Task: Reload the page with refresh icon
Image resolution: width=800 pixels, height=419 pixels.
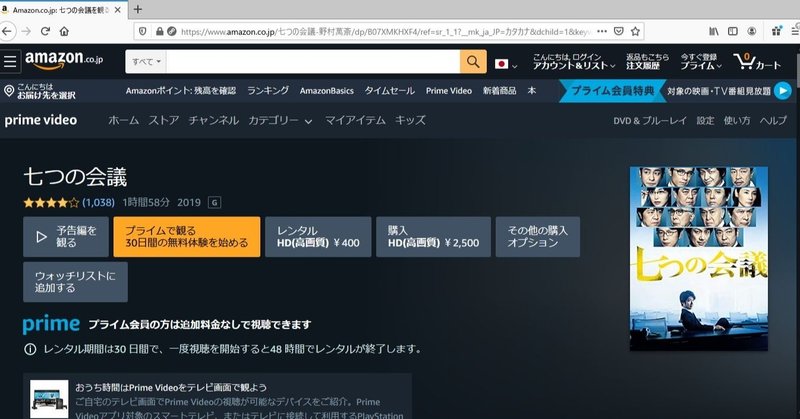Action: 45,31
